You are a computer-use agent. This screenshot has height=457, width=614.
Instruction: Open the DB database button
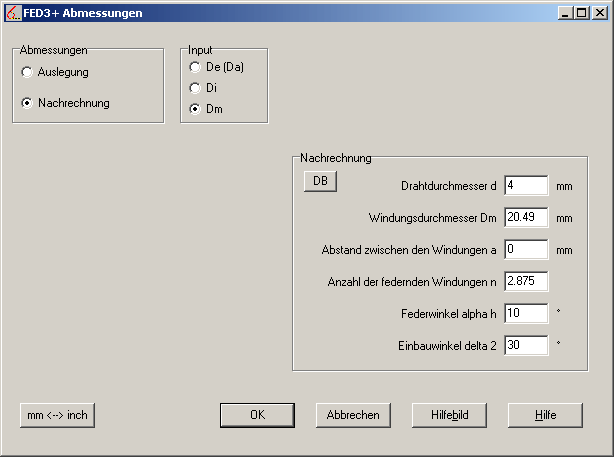coord(320,181)
